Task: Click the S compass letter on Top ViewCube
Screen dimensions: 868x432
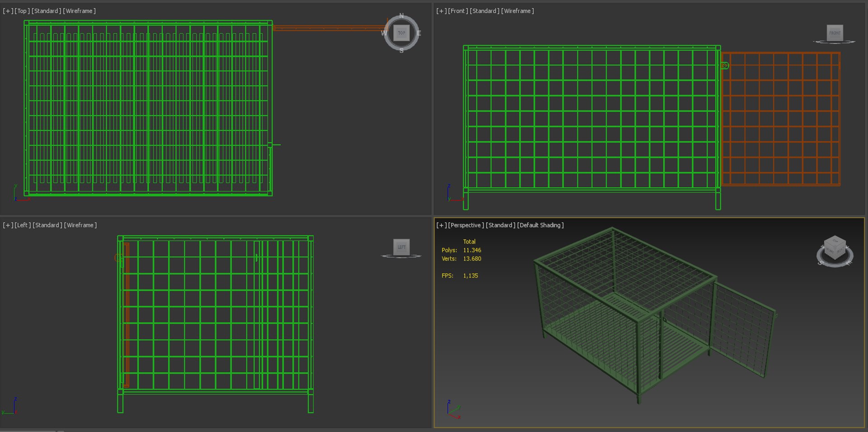Action: 401,51
